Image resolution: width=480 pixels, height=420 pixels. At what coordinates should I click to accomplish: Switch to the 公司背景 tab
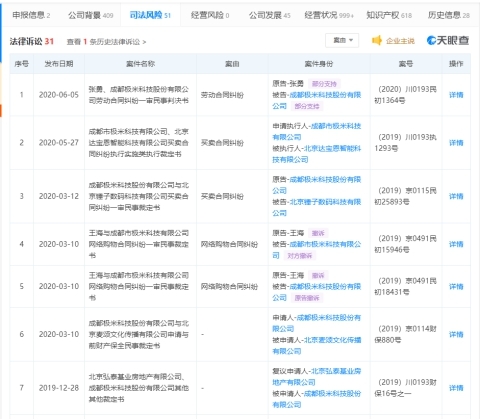tap(91, 15)
